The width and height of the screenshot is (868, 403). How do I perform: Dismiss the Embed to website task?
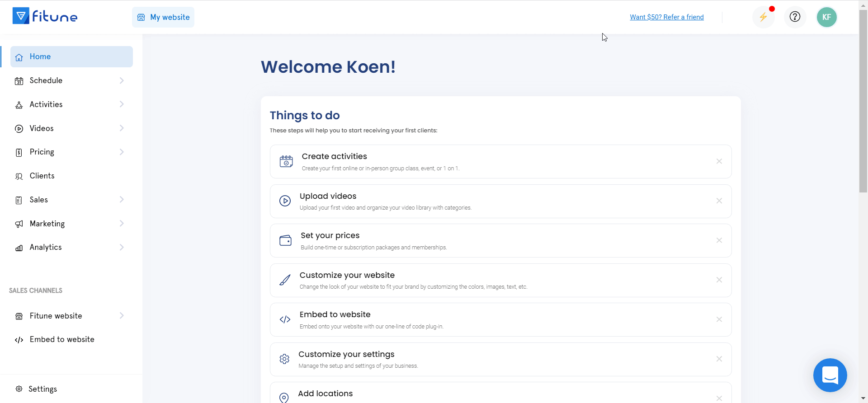pyautogui.click(x=719, y=319)
